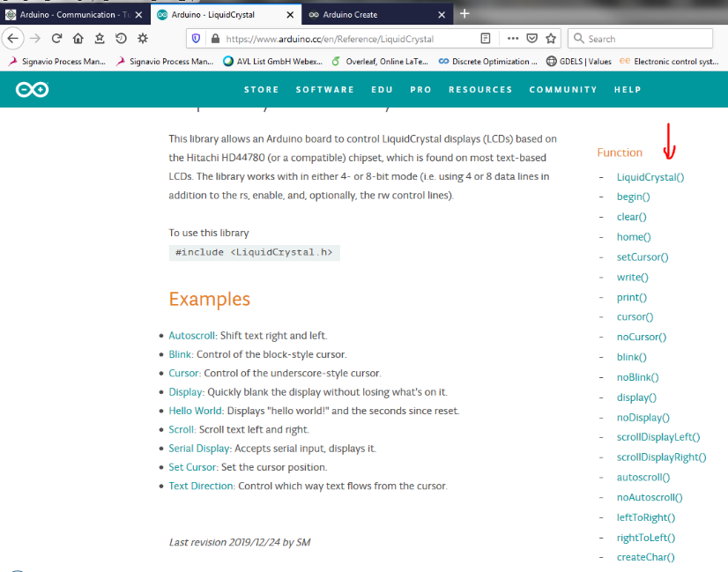The width and height of the screenshot is (728, 572).
Task: Toggle reader view icon in address bar
Action: 486,39
